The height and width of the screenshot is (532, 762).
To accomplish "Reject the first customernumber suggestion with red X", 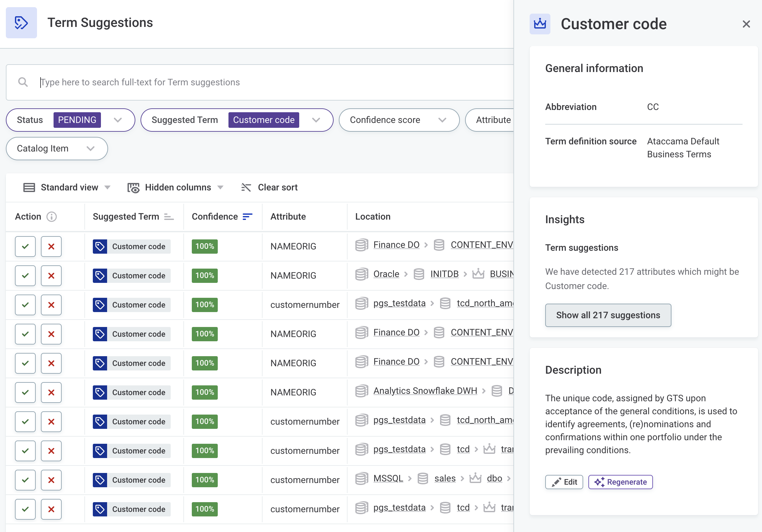I will [51, 305].
